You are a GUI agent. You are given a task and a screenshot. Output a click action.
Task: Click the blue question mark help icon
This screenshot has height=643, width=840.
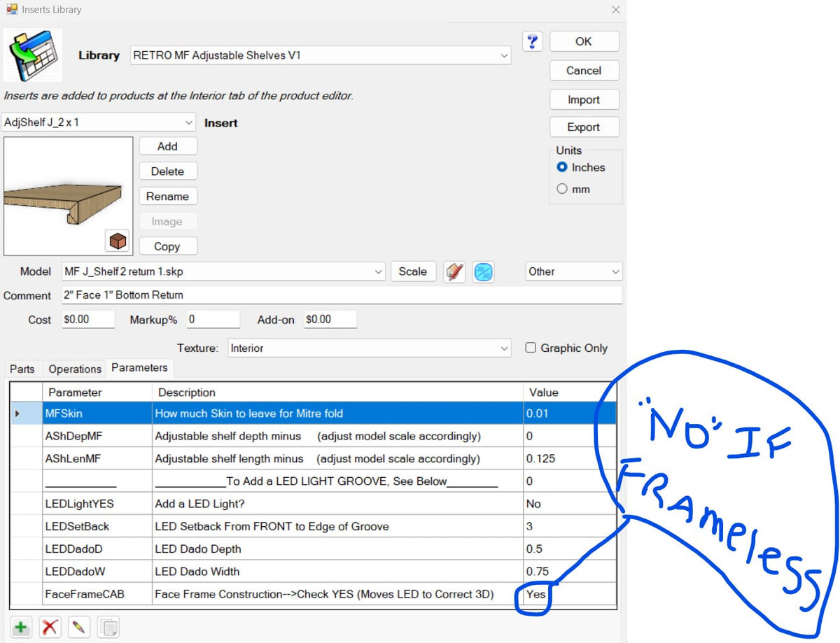click(x=532, y=41)
